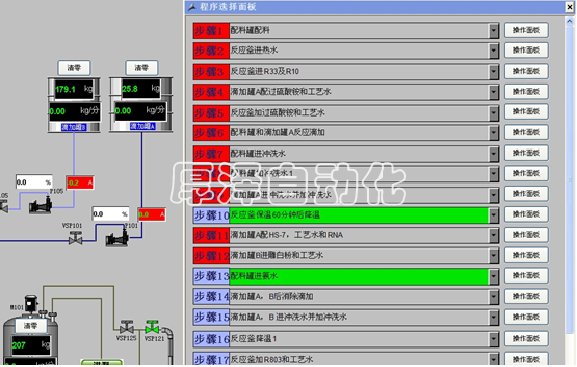This screenshot has height=367, width=577.
Task: Click 操作面板 button for 步骤3
Action: [x=526, y=71]
